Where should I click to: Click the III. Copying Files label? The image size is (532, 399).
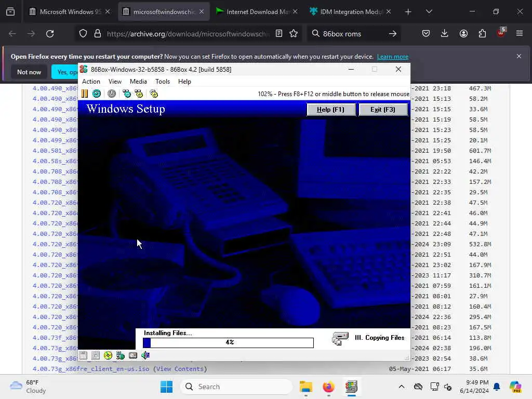380,338
